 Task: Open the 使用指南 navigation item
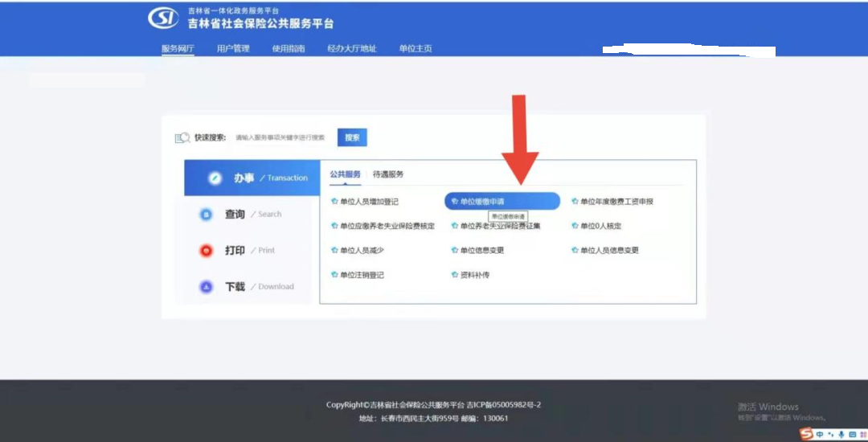pyautogui.click(x=289, y=49)
